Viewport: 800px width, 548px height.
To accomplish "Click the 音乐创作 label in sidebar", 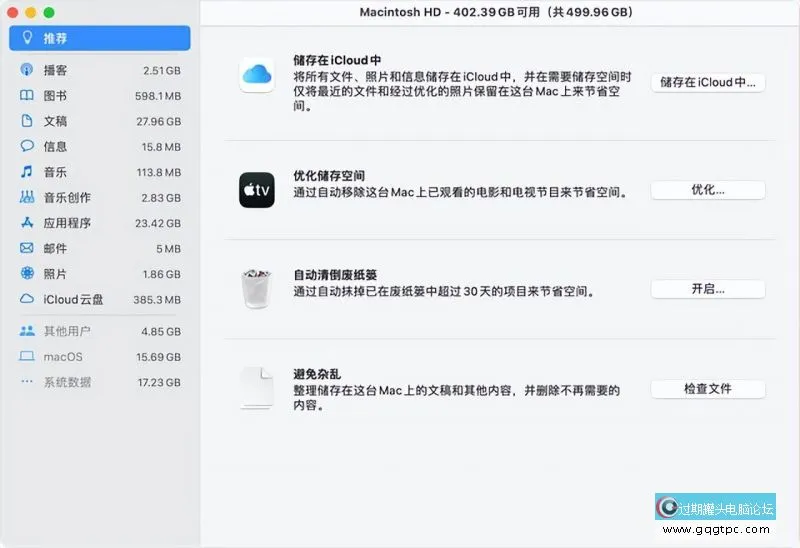I will [x=67, y=198].
